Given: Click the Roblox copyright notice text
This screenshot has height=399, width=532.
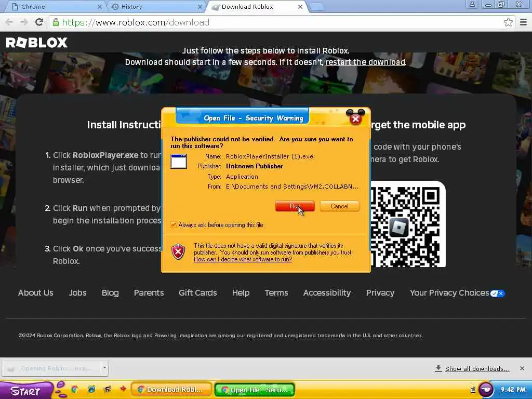Looking at the screenshot, I should [220, 336].
